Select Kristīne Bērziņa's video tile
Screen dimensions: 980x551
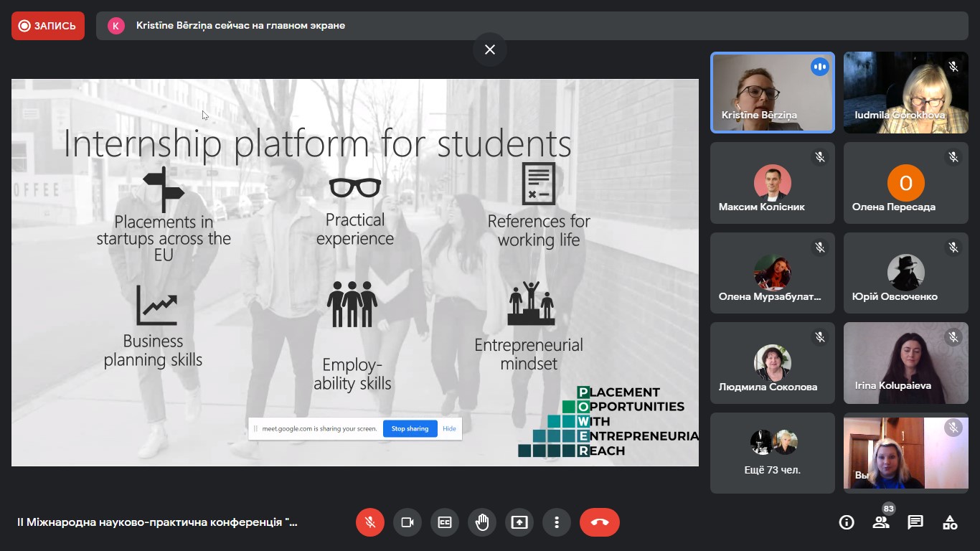(x=773, y=93)
